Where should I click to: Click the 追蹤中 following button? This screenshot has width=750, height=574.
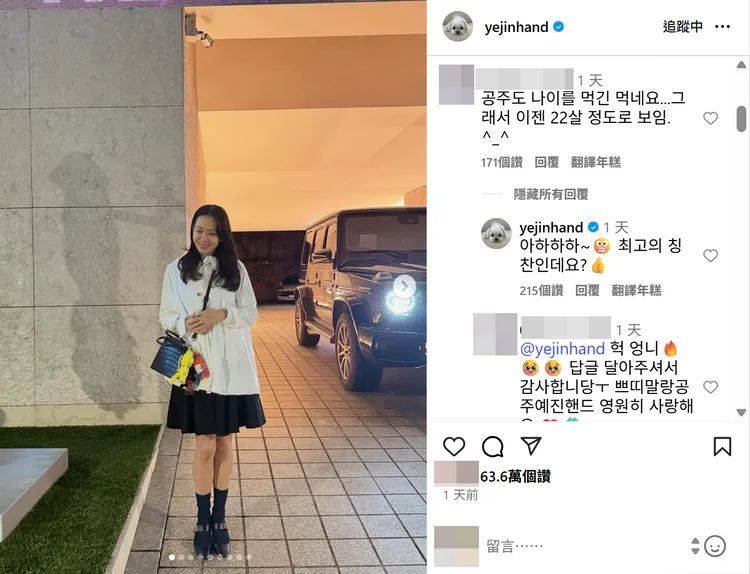683,27
